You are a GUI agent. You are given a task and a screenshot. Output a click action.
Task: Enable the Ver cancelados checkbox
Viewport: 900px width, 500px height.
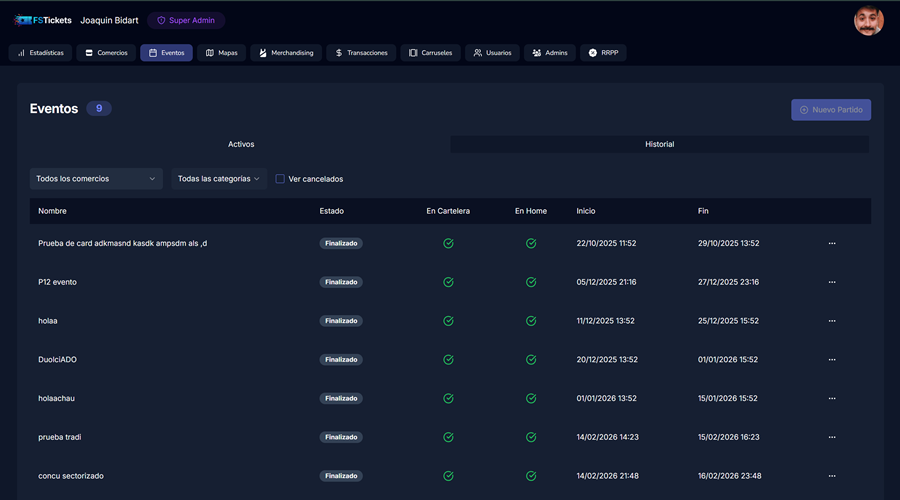280,179
